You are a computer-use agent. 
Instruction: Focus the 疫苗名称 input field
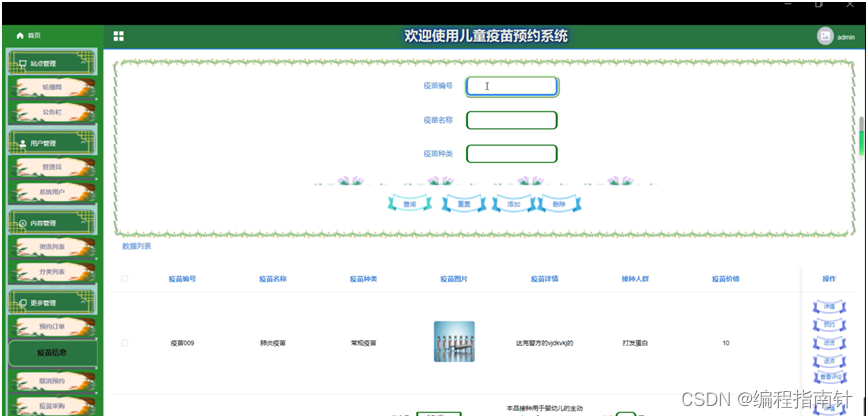tap(512, 120)
